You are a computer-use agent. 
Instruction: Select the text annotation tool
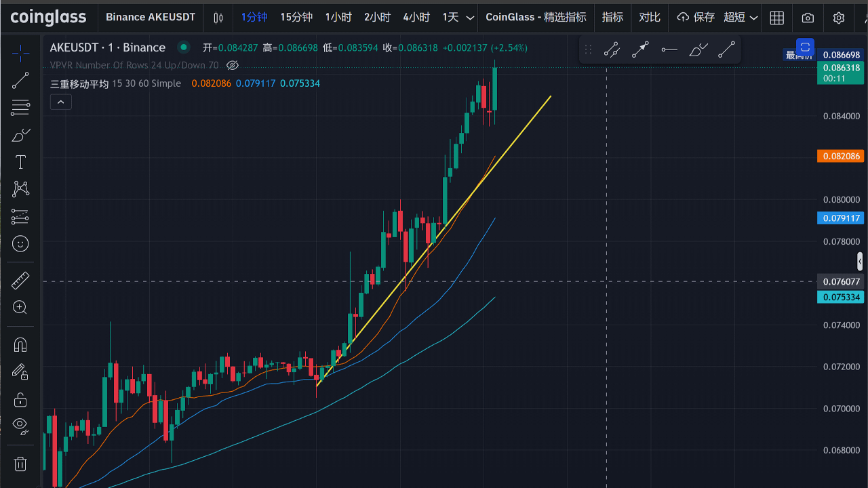(20, 162)
